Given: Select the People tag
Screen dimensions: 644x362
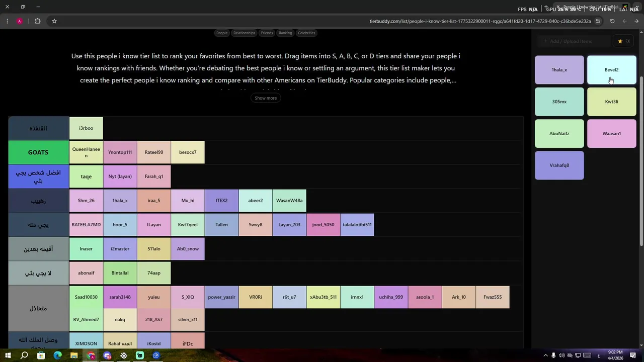Looking at the screenshot, I should [222, 33].
